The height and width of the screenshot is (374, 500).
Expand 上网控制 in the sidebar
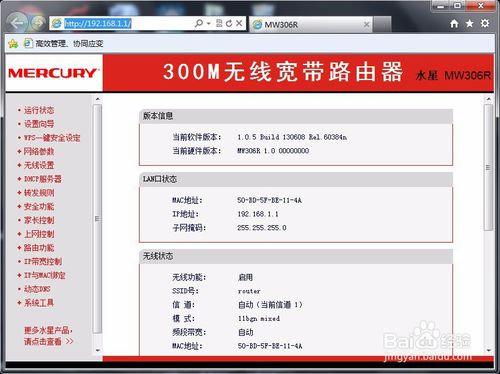[x=39, y=234]
